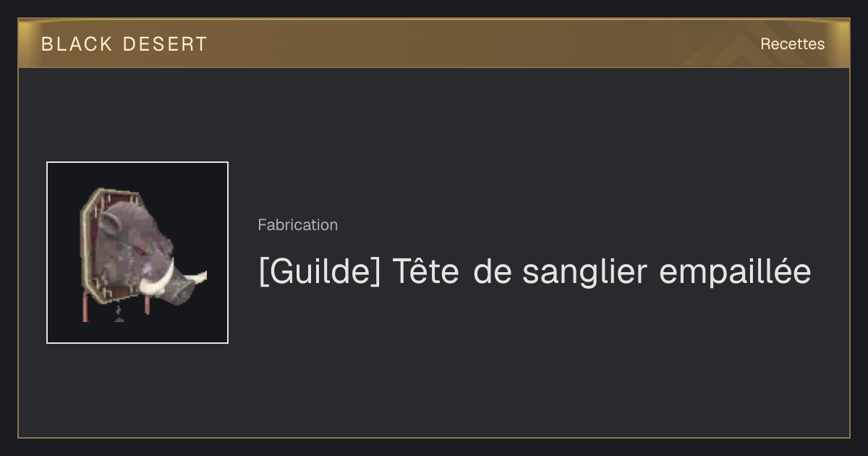Select the boar's white tusk in the icon
The height and width of the screenshot is (456, 868).
[159, 282]
